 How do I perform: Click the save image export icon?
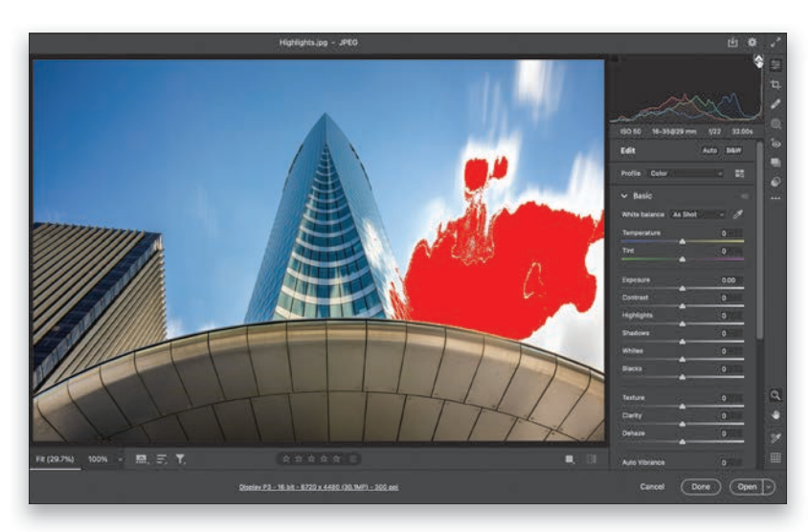(732, 43)
